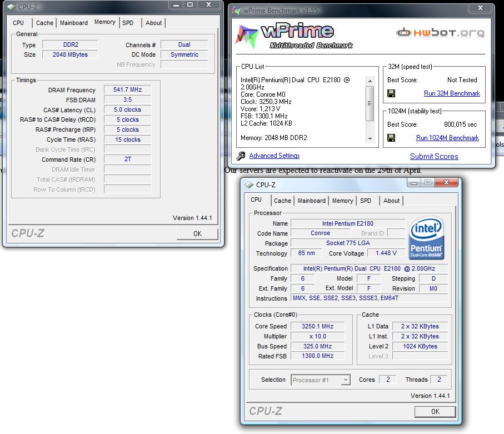Screen dimensions: 504x434
Task: Click the memory Type field DDR2
Action: (71, 44)
